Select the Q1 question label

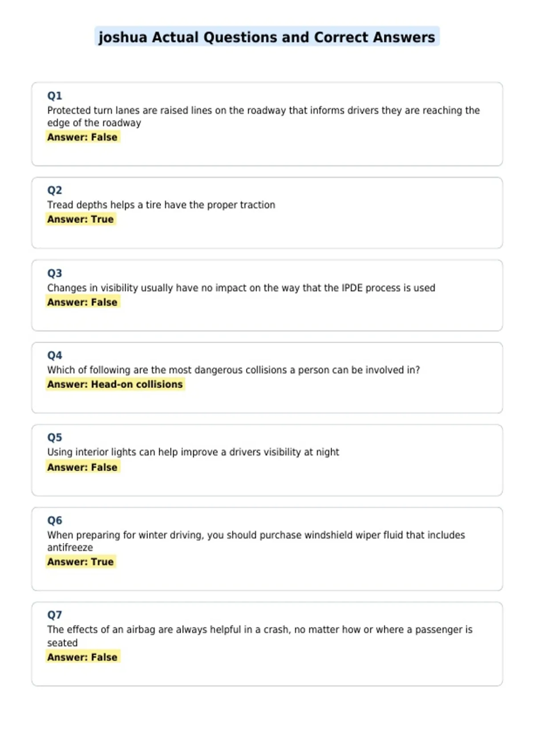coord(55,96)
